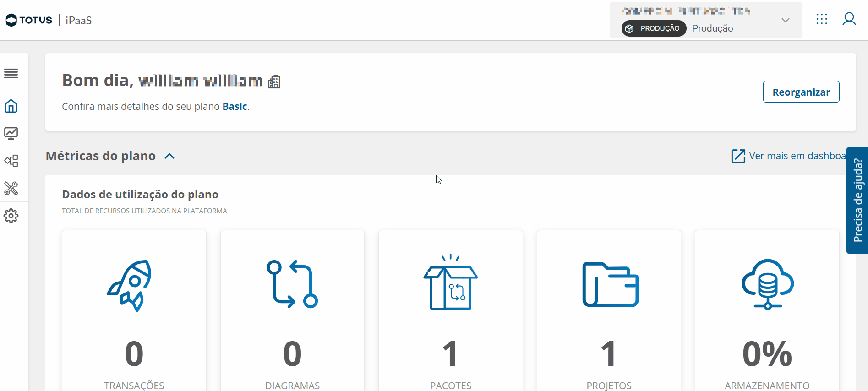
Task: Open the tools sidebar icon
Action: 11,188
